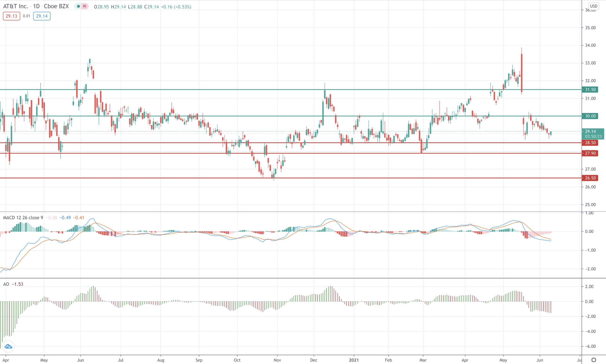Viewport: 606px width, 364px height.
Task: Click the Sep label on time axis
Action: pos(199,360)
